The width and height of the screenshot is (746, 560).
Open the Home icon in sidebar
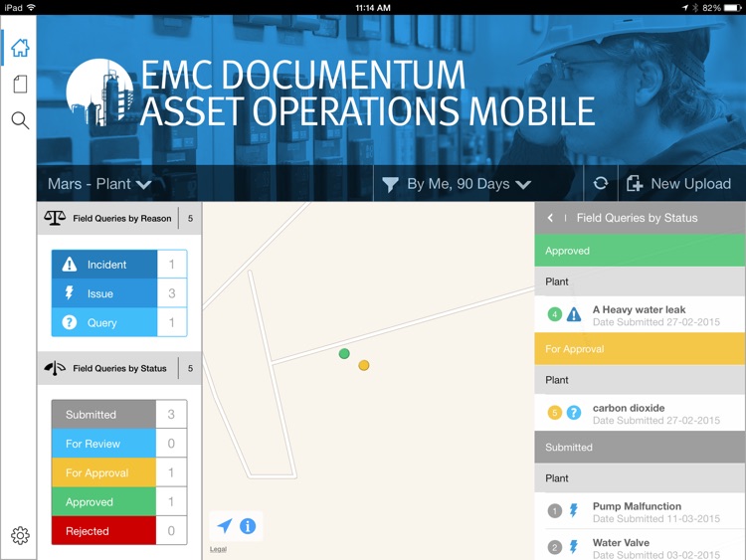coord(20,48)
